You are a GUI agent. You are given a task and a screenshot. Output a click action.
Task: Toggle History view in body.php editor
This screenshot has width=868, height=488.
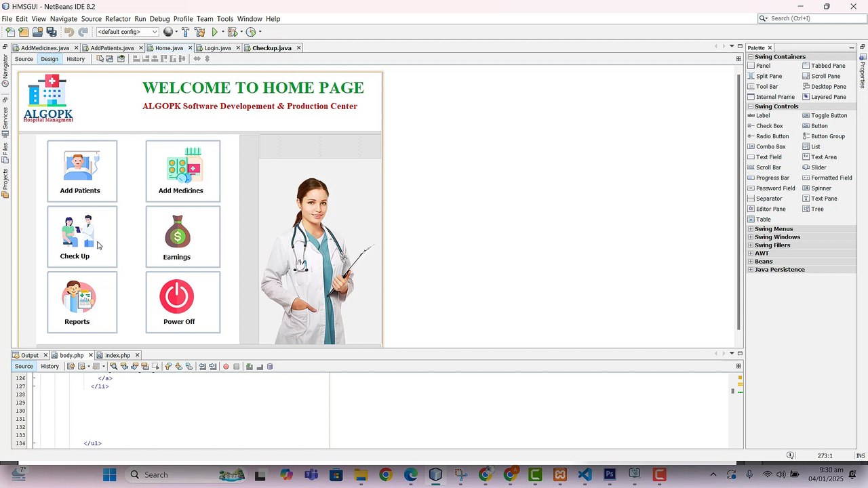(50, 367)
